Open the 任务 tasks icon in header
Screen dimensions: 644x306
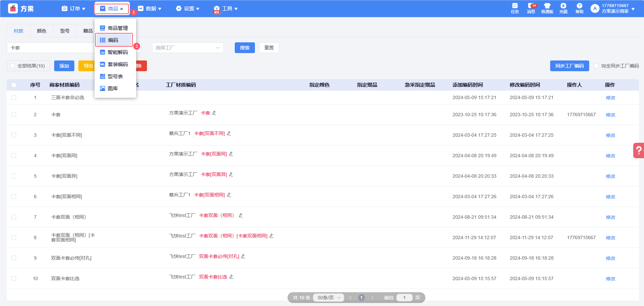(x=515, y=8)
